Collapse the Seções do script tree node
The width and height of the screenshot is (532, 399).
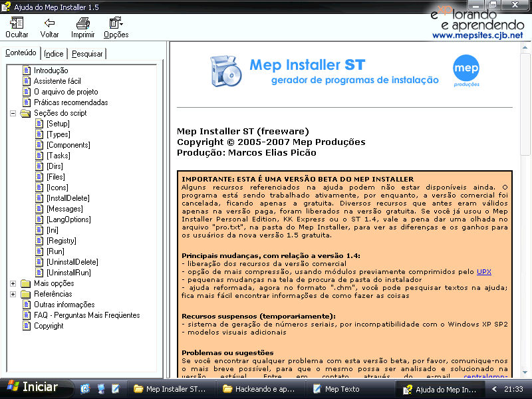tap(13, 113)
